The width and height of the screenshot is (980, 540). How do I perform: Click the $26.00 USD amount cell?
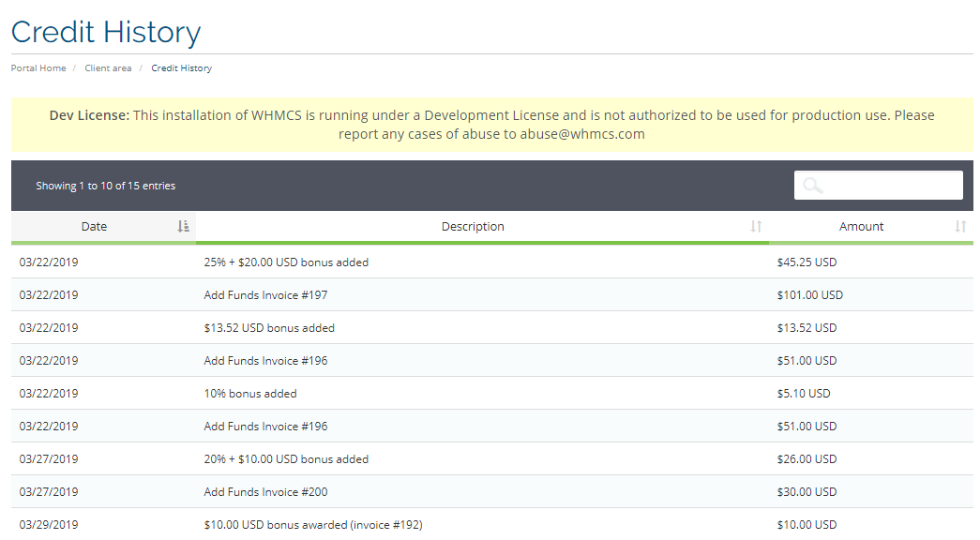point(807,458)
